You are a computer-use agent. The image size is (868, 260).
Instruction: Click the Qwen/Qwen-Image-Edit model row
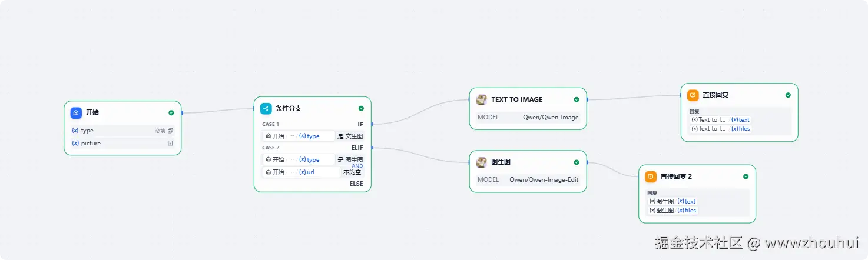tap(528, 180)
